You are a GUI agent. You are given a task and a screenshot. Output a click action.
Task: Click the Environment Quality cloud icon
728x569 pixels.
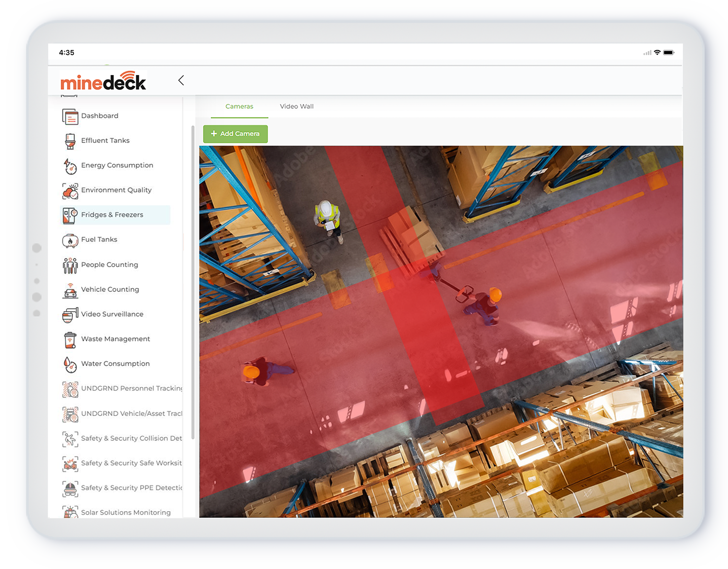pos(70,191)
